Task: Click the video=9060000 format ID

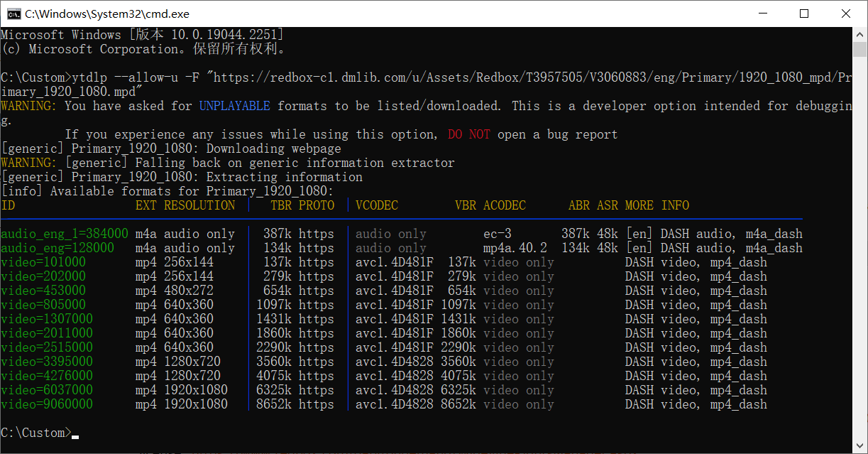Action: [x=47, y=404]
